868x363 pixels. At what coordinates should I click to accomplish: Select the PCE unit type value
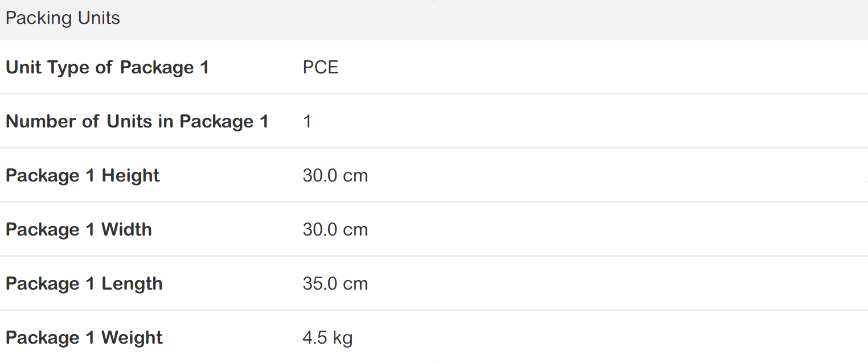[x=321, y=68]
